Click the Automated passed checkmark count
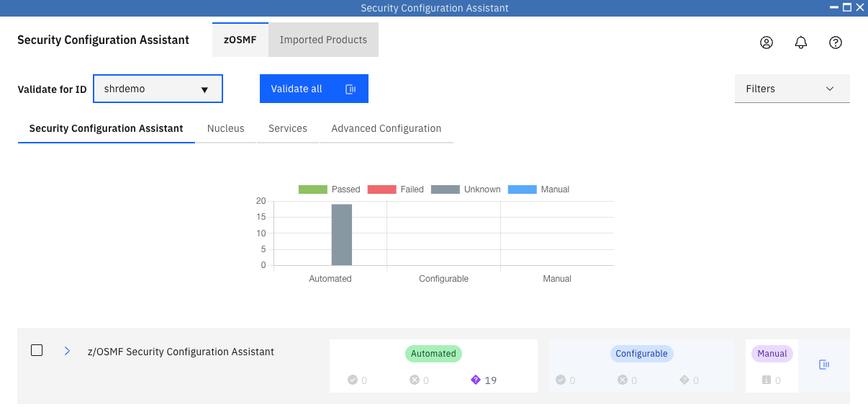This screenshot has width=868, height=415. pyautogui.click(x=358, y=380)
